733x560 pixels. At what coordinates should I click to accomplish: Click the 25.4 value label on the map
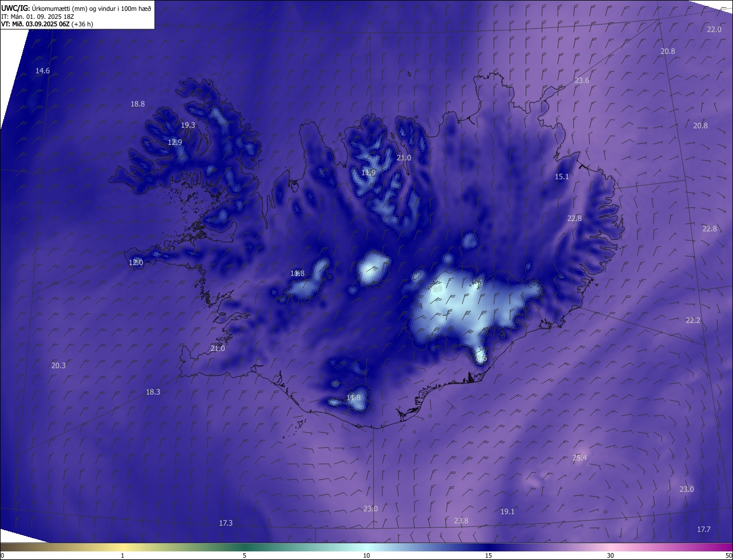click(x=580, y=458)
